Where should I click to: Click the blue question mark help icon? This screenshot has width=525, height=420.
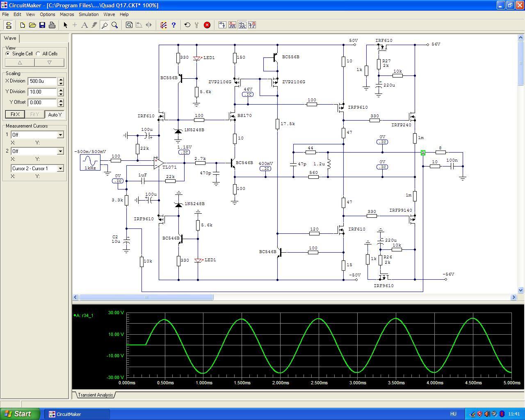[173, 25]
